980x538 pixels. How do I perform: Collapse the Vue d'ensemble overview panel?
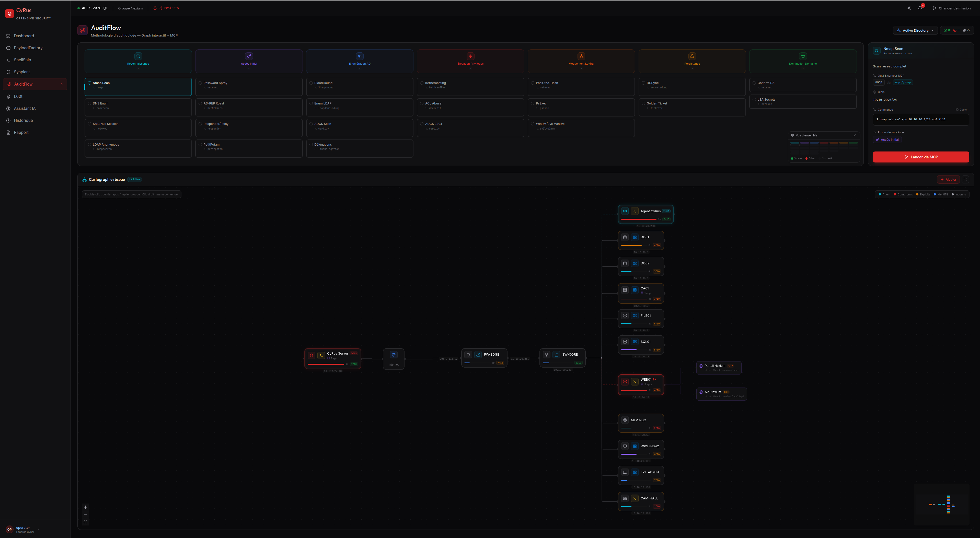pyautogui.click(x=855, y=135)
